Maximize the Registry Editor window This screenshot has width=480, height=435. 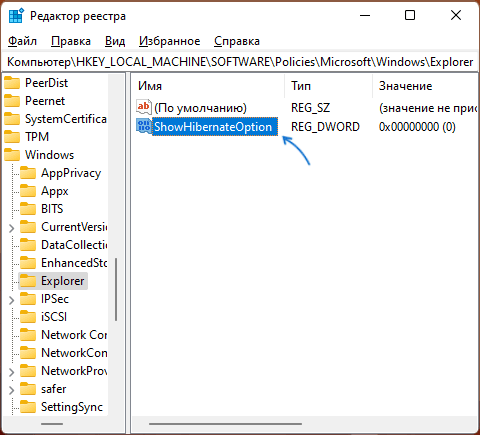point(410,15)
